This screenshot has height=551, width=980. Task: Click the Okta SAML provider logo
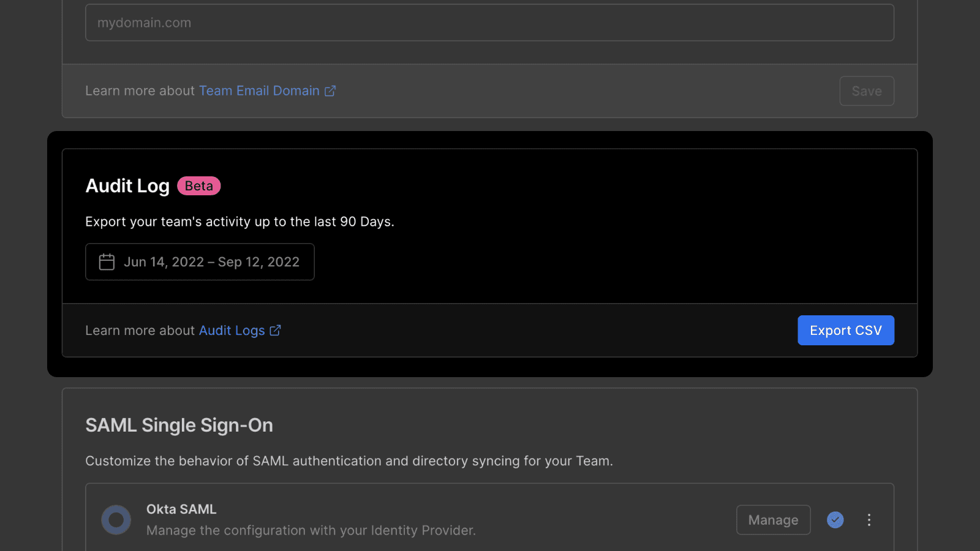(x=116, y=520)
